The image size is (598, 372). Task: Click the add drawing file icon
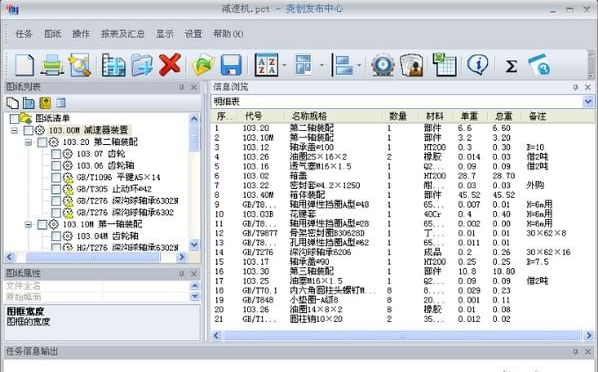coord(114,65)
